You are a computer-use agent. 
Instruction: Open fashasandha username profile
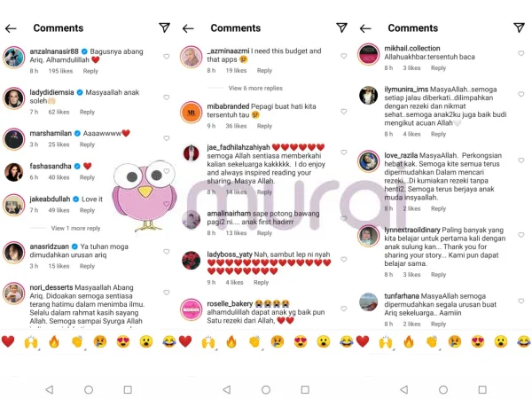tap(51, 166)
